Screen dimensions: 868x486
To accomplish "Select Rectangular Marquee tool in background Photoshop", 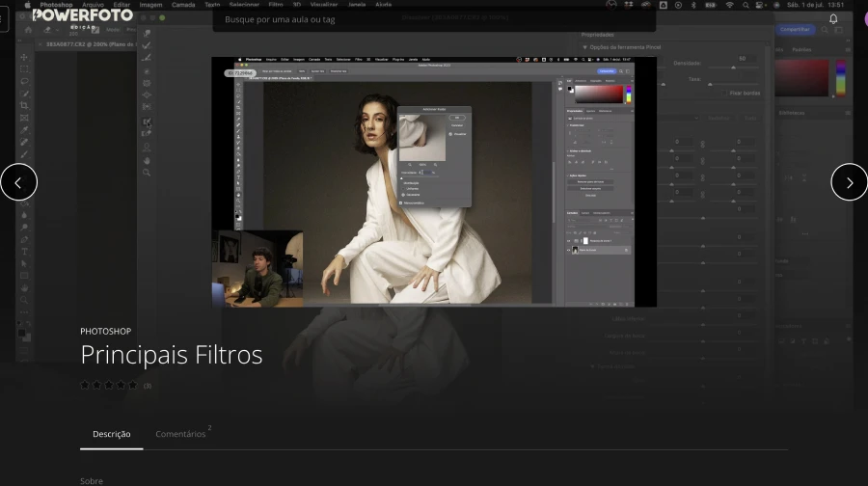I will pyautogui.click(x=24, y=69).
